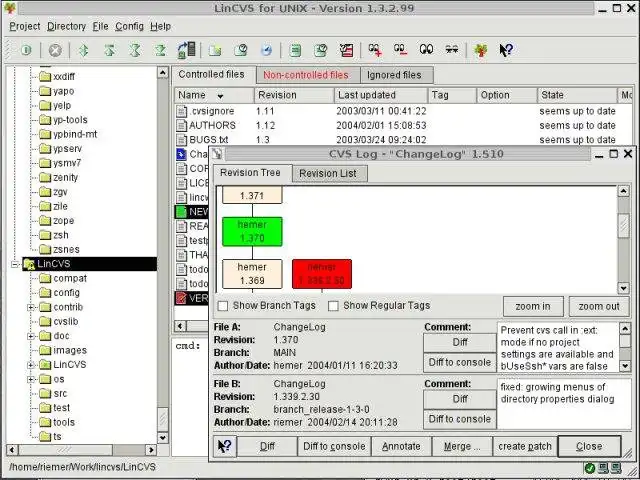This screenshot has height=480, width=640.
Task: Select the green revision 1.370 node
Action: point(252,231)
